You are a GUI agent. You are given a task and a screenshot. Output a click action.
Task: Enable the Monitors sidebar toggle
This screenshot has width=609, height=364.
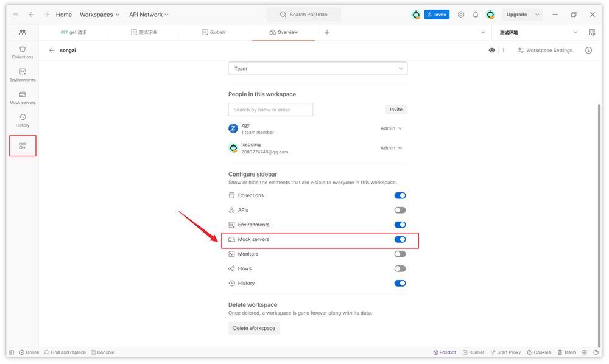coord(400,254)
